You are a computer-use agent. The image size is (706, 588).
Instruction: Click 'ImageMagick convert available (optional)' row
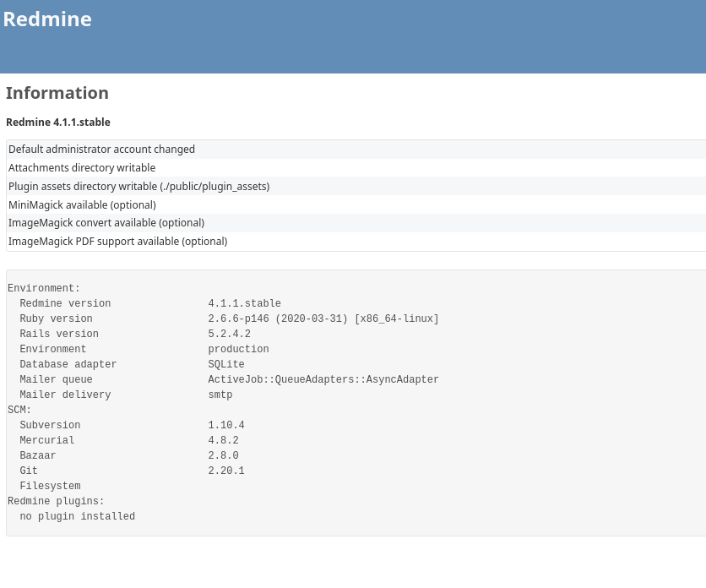[356, 223]
